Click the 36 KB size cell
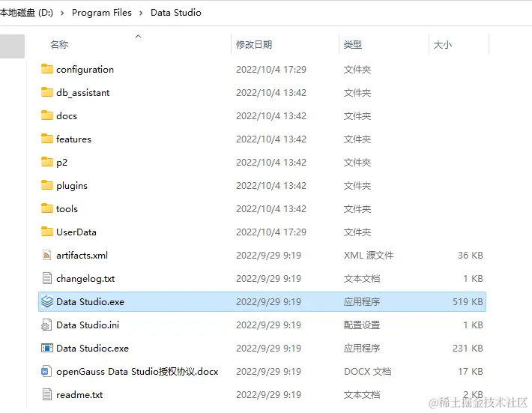Viewport: 532px width, 413px height. coord(471,255)
